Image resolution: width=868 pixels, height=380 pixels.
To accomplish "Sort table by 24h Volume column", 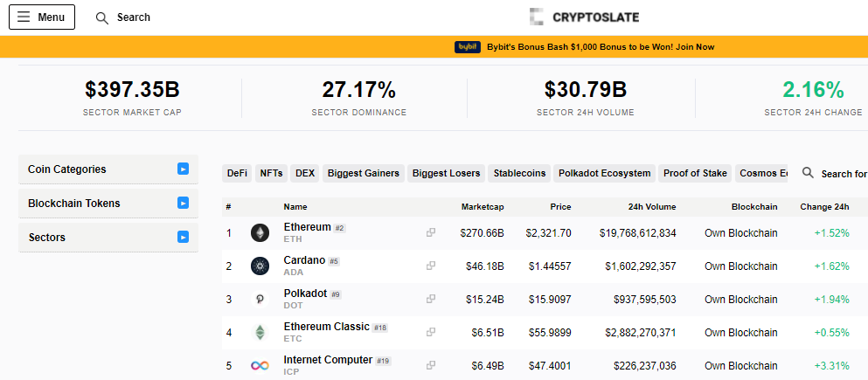I will 652,207.
